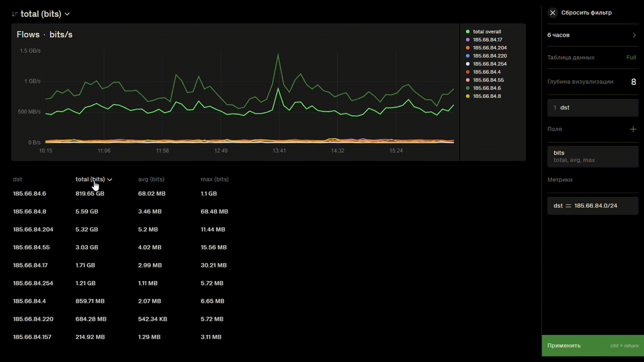Click the 1.5 GB/s axis label

click(30, 51)
